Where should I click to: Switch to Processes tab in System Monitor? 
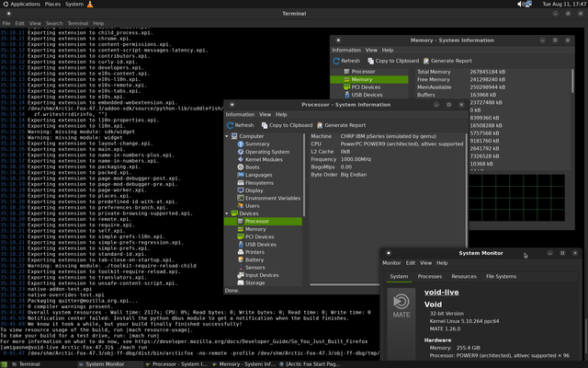[430, 276]
